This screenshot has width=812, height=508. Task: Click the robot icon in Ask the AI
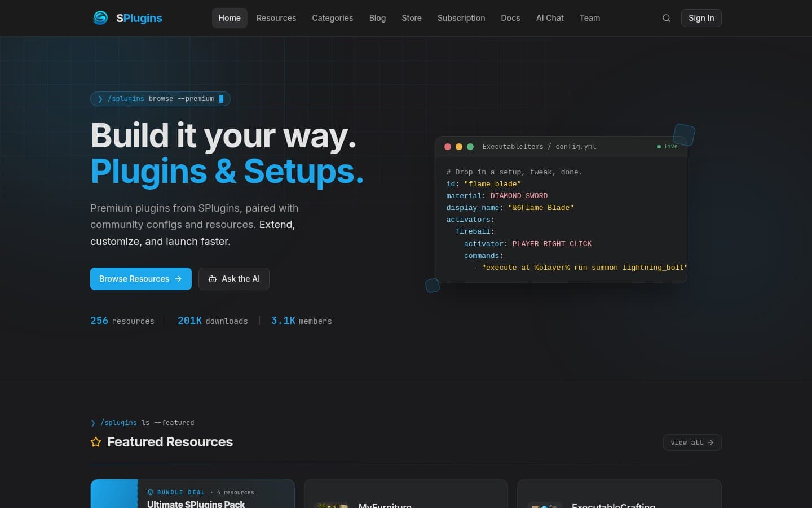pyautogui.click(x=213, y=279)
